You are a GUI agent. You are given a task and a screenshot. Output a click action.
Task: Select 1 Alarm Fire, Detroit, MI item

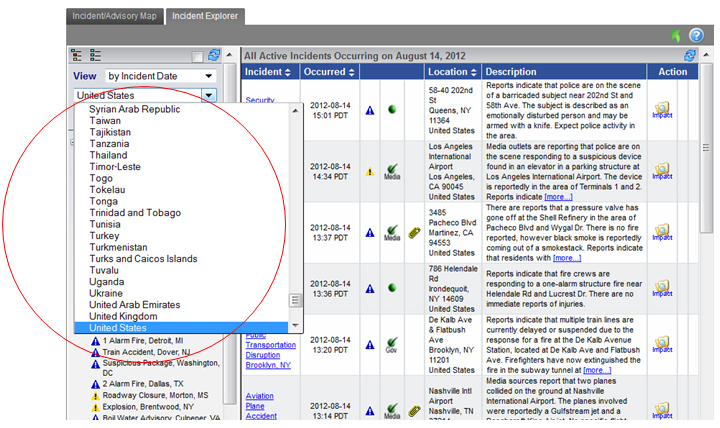click(143, 341)
